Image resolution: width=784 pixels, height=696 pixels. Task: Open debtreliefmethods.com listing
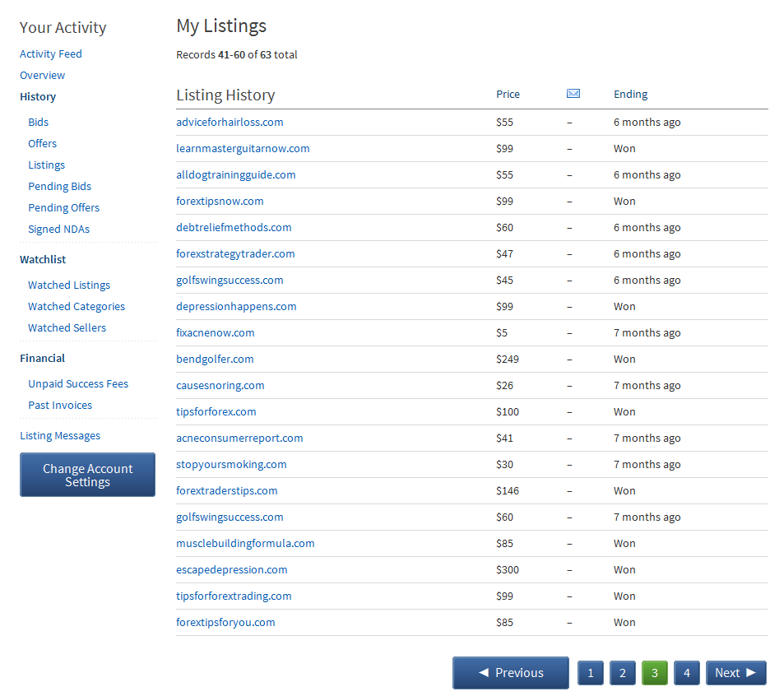pos(234,228)
